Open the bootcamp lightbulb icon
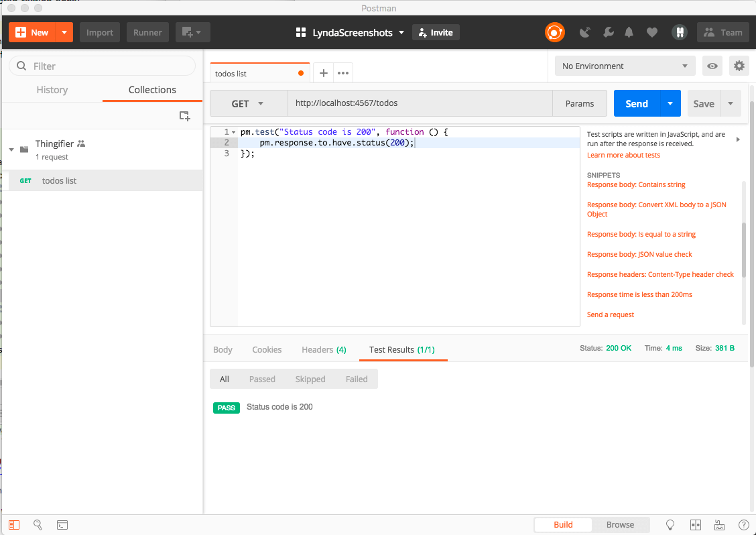 (670, 525)
